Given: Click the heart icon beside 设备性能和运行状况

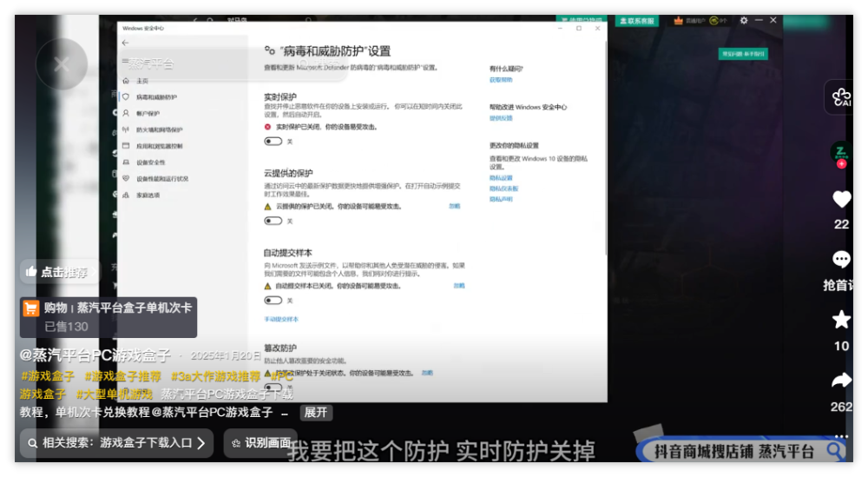Looking at the screenshot, I should [x=126, y=178].
